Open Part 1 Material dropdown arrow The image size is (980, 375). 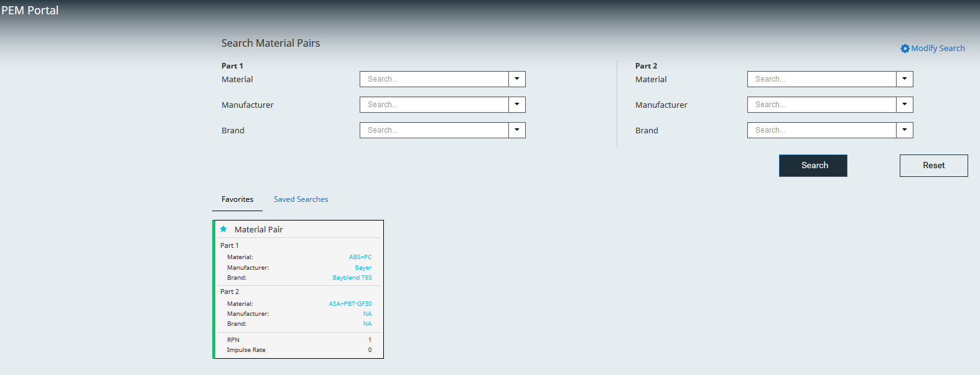tap(517, 79)
